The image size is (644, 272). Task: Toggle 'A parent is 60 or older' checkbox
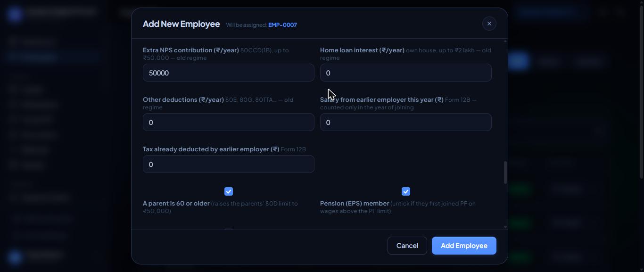(229, 191)
